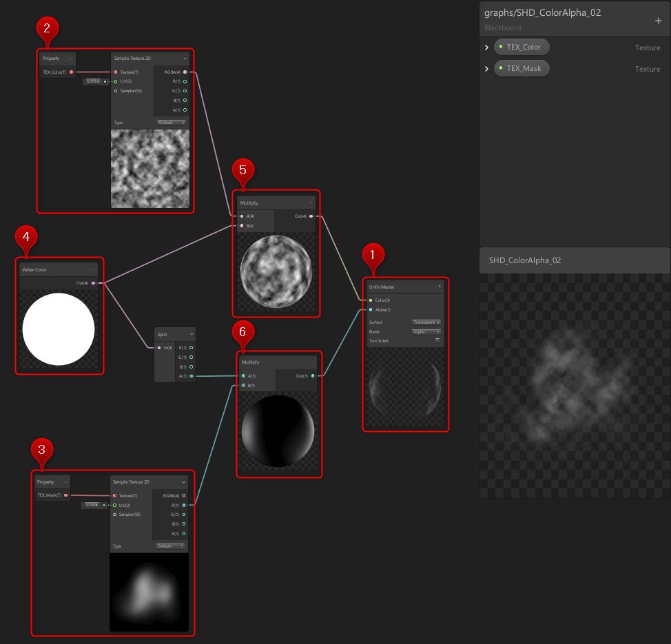Image resolution: width=671 pixels, height=644 pixels.
Task: Collapse the TEX_Color Sample Texture 2D node chevron
Action: click(x=185, y=59)
